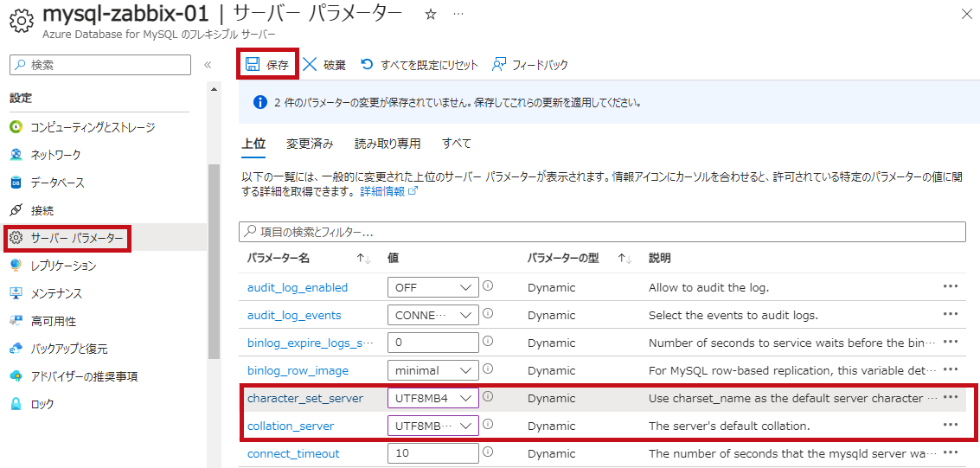
Task: Open the audit_log_events parameter link
Action: point(294,316)
